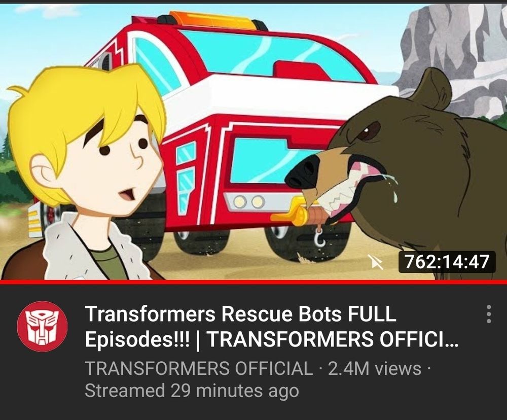Image resolution: width=507 pixels, height=420 pixels.
Task: Click the 762:14:47 duration badge
Action: (447, 262)
